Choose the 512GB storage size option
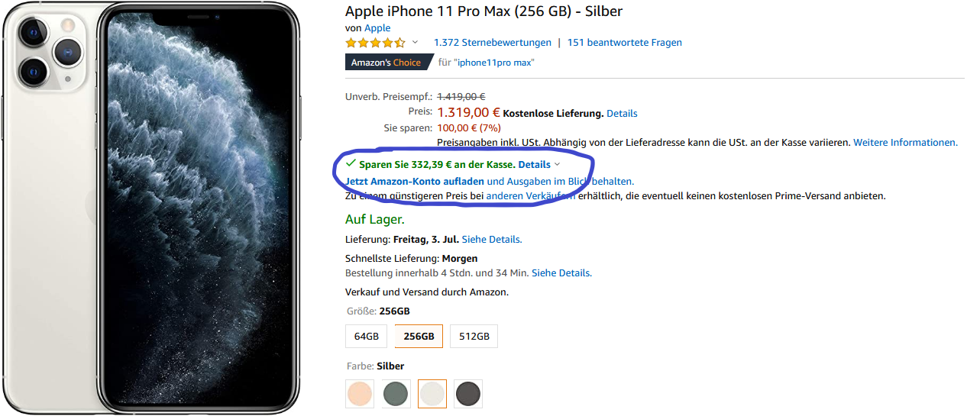The image size is (980, 416). click(x=474, y=337)
